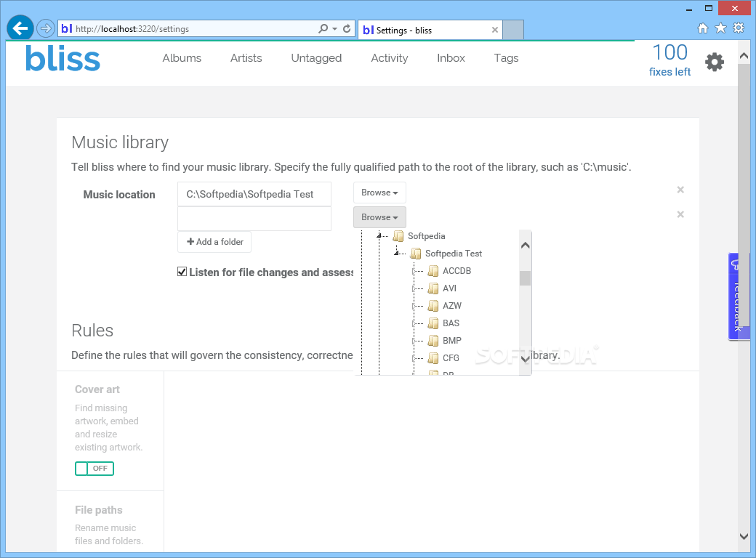Screen dimensions: 756x558
Task: Expand the CFG folder node
Action: click(414, 358)
